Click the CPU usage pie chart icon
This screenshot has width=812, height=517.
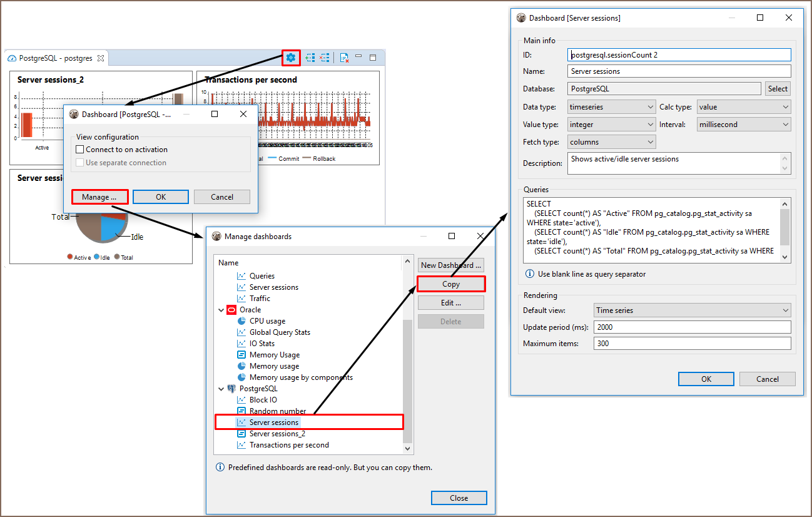coord(241,321)
